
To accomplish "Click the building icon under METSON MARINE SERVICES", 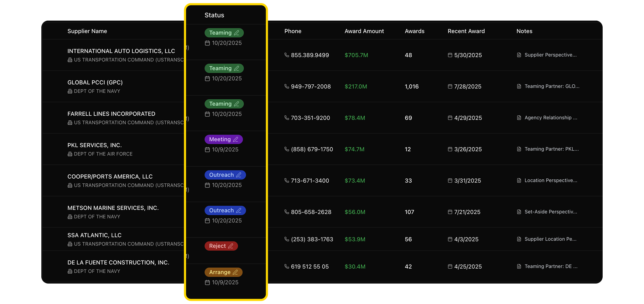I will (70, 217).
